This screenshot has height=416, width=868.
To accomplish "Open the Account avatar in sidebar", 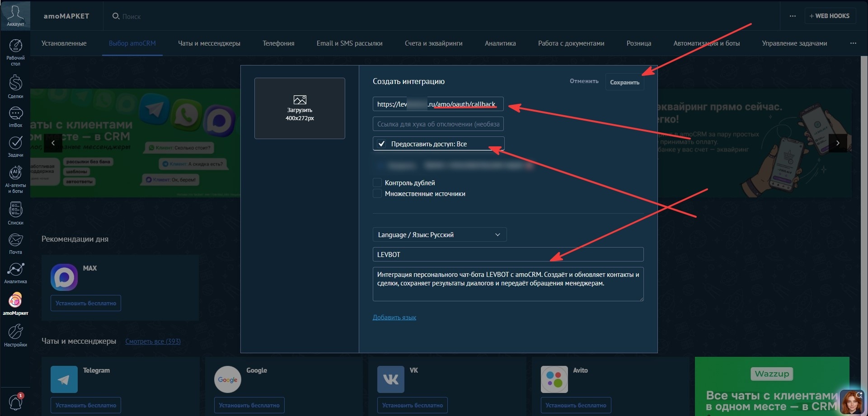I will [15, 15].
